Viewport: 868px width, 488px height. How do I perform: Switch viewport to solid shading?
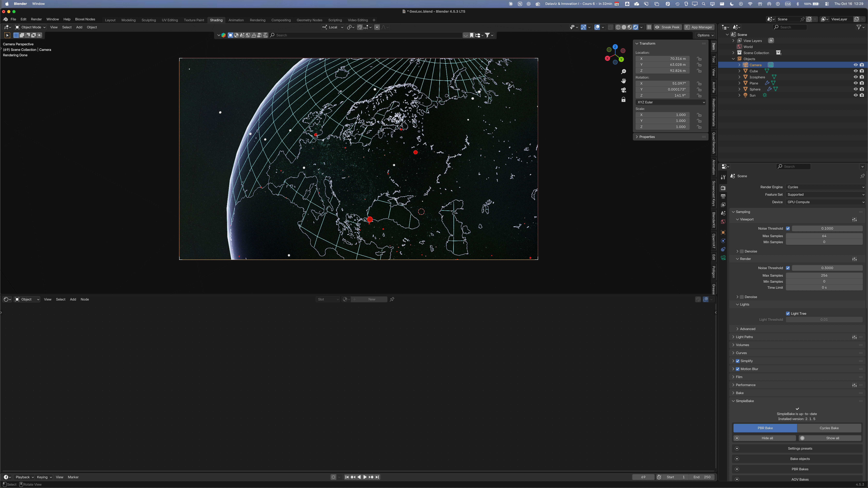click(624, 27)
